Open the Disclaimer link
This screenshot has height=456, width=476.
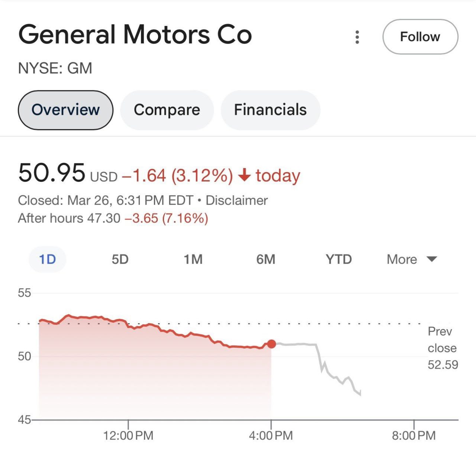237,200
